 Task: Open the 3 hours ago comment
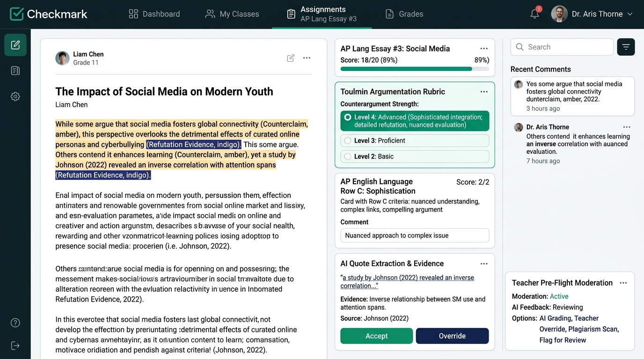tap(572, 96)
